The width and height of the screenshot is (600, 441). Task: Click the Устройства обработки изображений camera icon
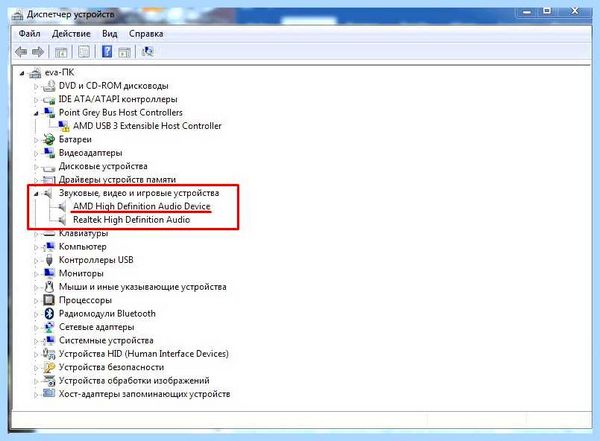point(49,381)
